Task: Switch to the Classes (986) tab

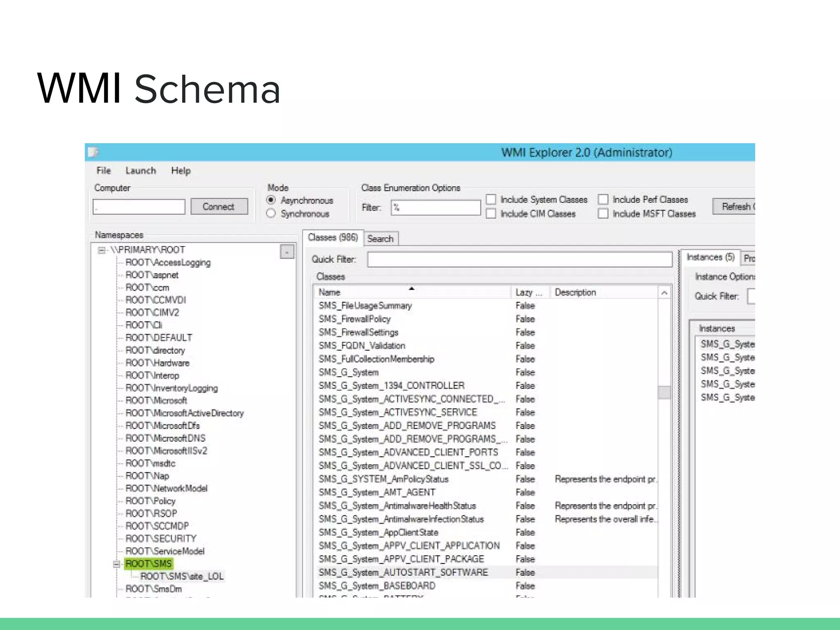Action: [333, 237]
